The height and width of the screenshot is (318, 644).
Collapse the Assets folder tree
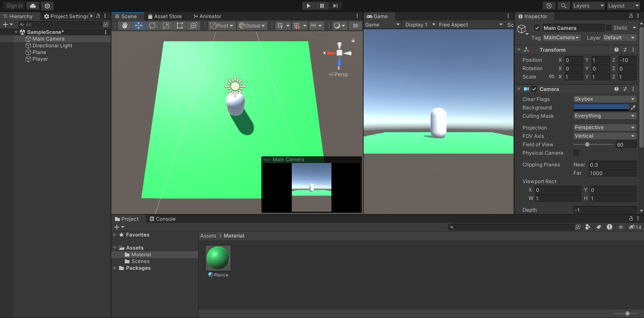[x=115, y=248]
